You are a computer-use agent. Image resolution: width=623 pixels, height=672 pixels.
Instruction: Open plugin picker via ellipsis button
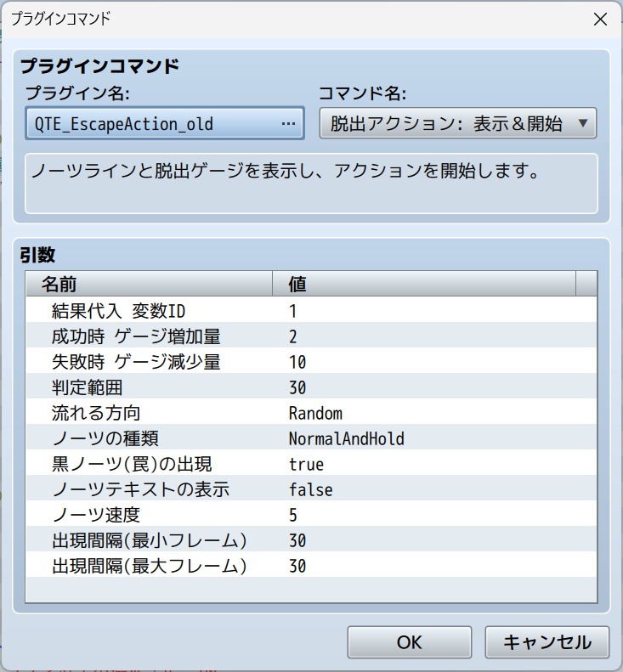(x=288, y=124)
